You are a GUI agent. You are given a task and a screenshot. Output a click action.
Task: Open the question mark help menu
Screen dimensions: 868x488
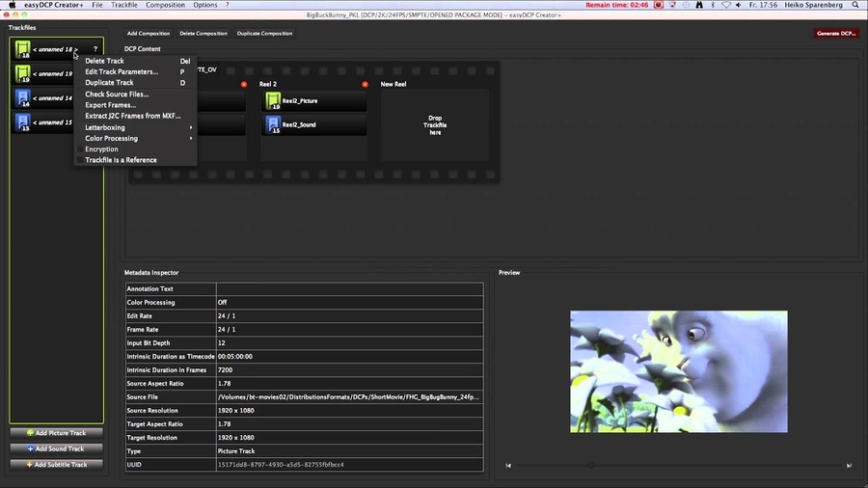point(227,5)
